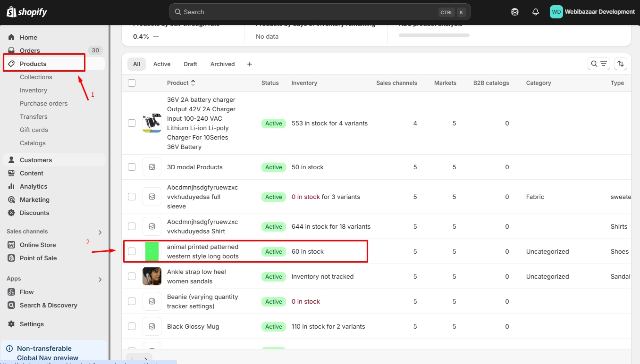Expand the Sales channels section chevron

100,232
